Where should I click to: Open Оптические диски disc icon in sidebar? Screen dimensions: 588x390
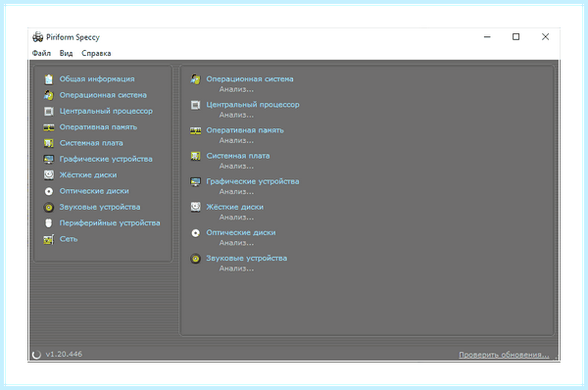click(49, 191)
